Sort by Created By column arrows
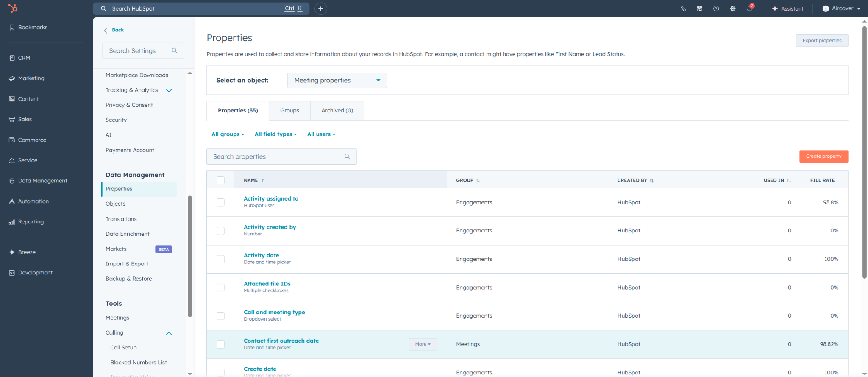 tap(652, 180)
